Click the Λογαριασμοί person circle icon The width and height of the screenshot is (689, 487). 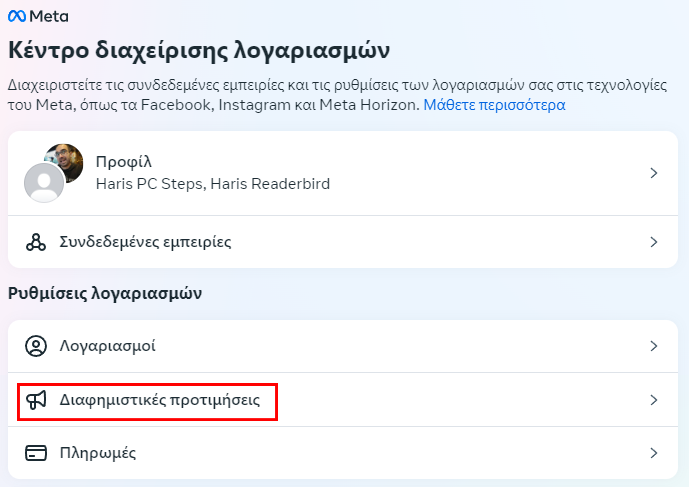coord(36,346)
